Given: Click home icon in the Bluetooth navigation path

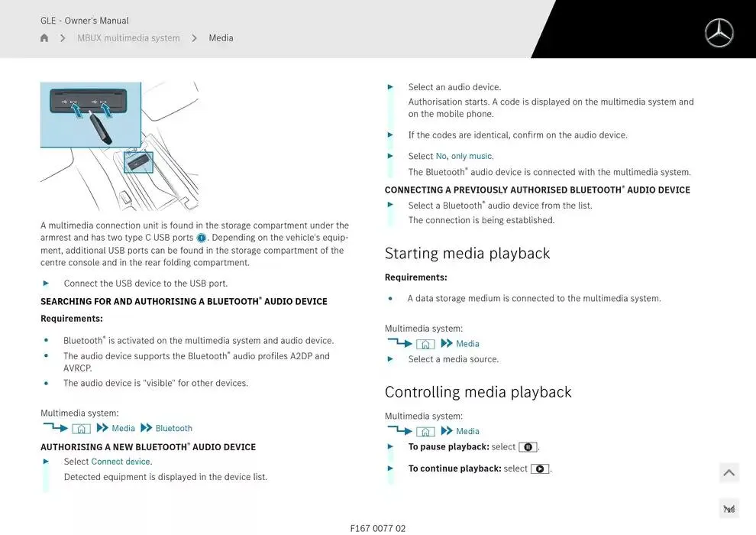Looking at the screenshot, I should pyautogui.click(x=82, y=429).
